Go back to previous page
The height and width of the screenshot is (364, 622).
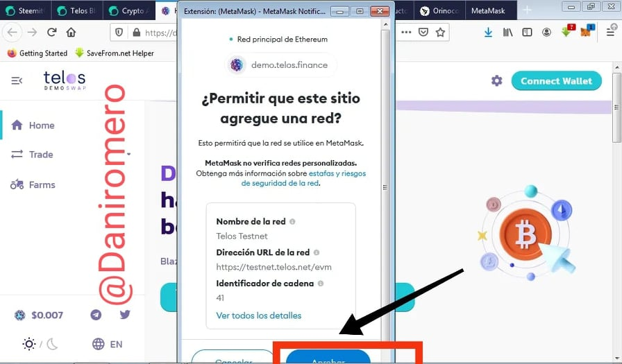[12, 32]
